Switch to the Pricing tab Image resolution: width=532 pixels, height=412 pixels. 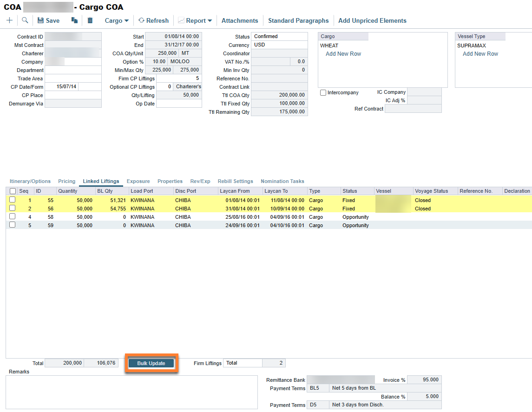coord(66,181)
